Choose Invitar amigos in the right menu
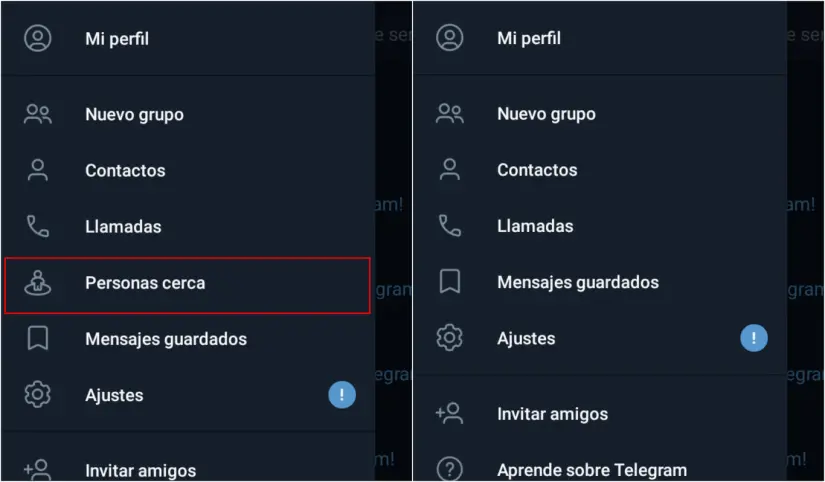825x482 pixels. click(x=552, y=414)
